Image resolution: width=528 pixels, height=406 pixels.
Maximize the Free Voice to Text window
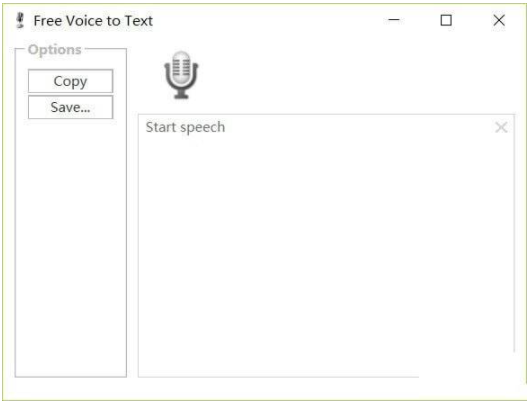tap(446, 20)
